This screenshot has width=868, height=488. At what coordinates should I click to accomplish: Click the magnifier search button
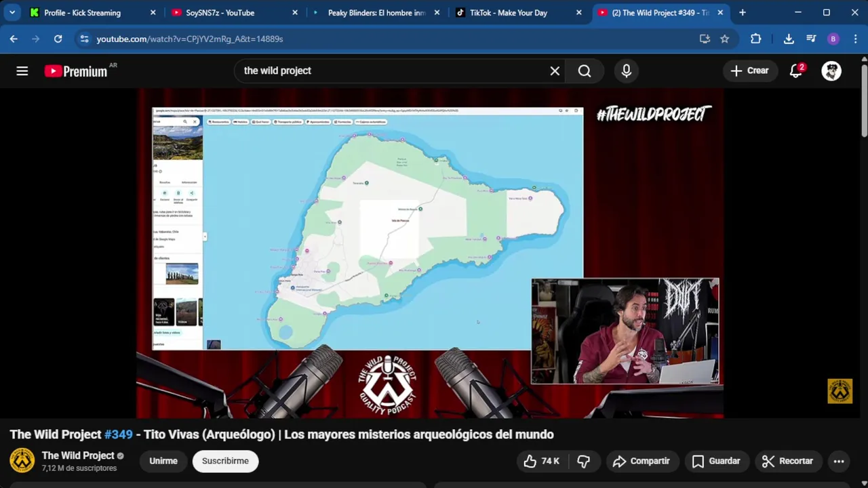585,70
